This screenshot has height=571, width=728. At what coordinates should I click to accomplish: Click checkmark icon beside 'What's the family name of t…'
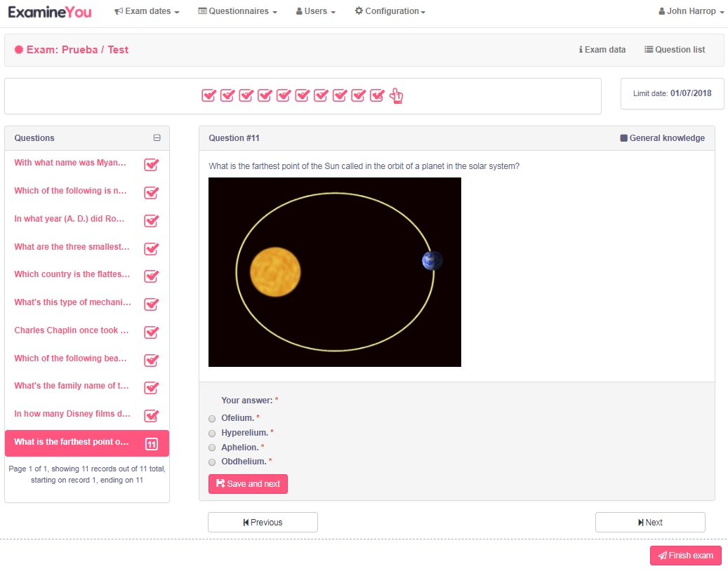click(x=152, y=388)
